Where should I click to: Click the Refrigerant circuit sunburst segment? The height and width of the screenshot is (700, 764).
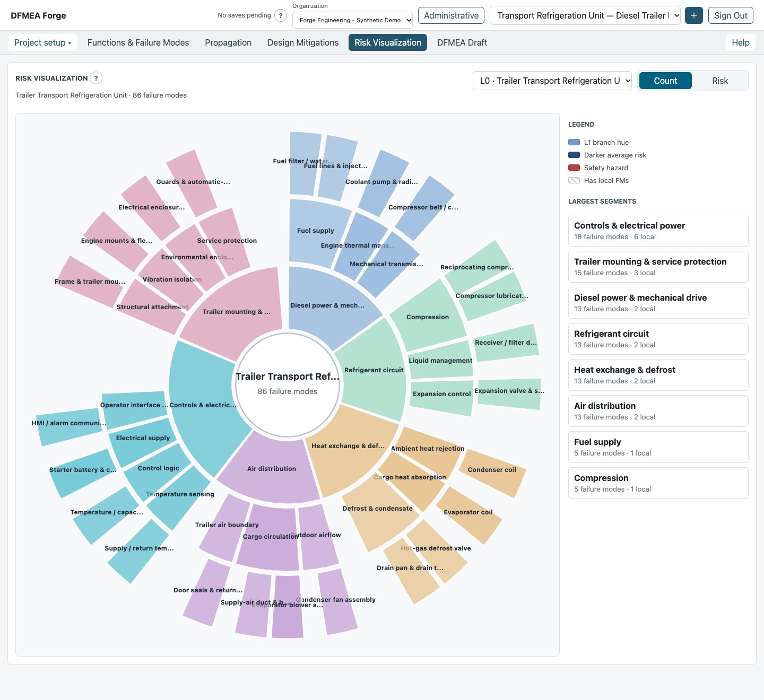(374, 370)
